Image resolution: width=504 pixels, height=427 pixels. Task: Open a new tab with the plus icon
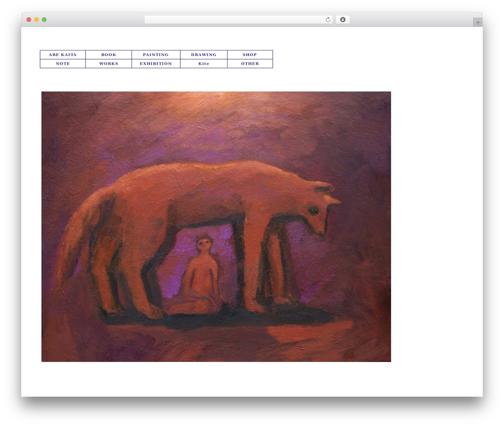[478, 22]
